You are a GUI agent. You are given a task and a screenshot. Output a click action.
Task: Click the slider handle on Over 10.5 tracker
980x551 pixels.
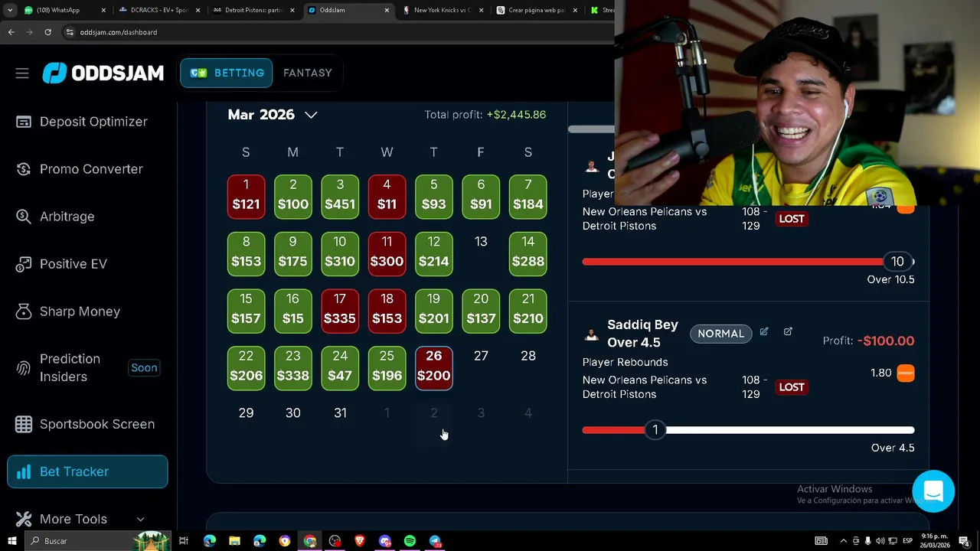(x=897, y=262)
